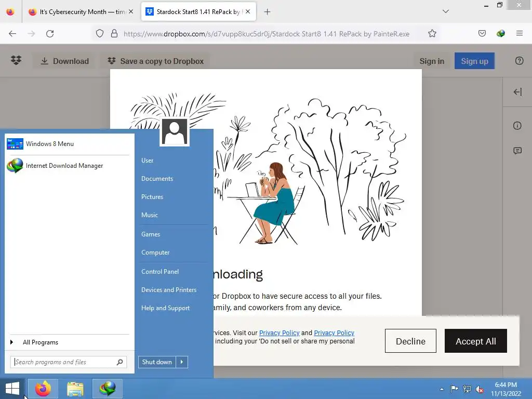Open Music from Start menu
Screen dimensions: 532x399
click(x=150, y=215)
